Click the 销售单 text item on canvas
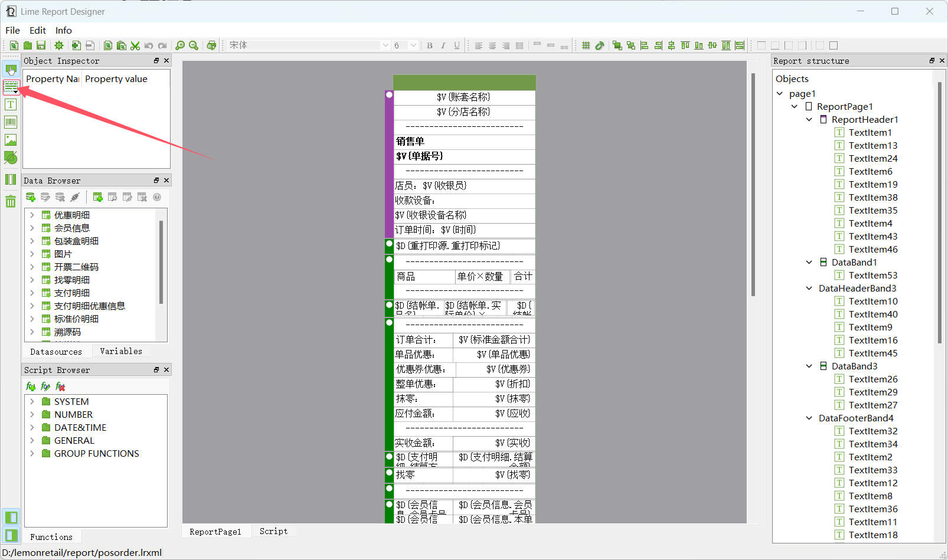This screenshot has height=560, width=948. pos(410,141)
